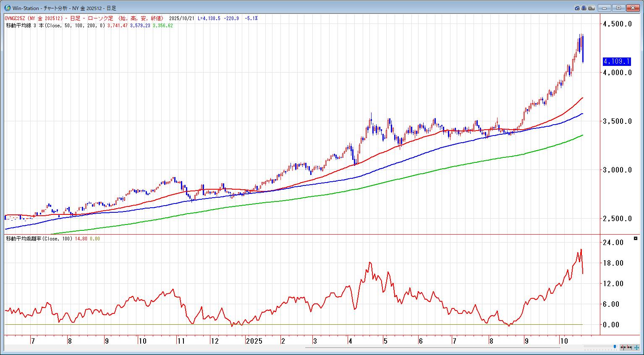Open the chart settings dropdown in title bar
This screenshot has height=355, width=644.
[x=592, y=8]
